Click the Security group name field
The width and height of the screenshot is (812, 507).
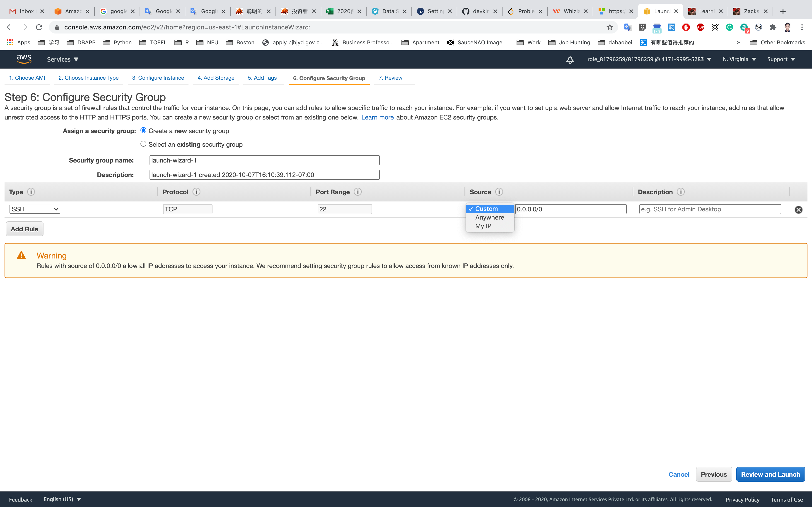tap(264, 160)
